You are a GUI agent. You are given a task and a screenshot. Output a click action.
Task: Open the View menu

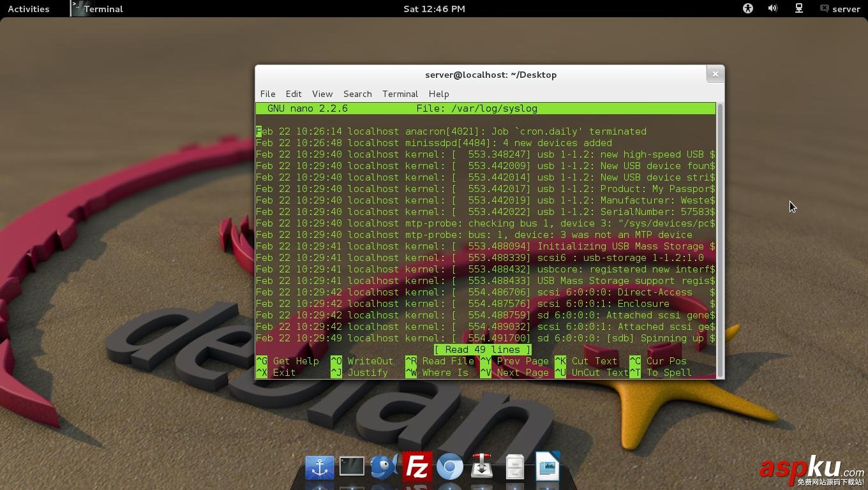tap(322, 94)
